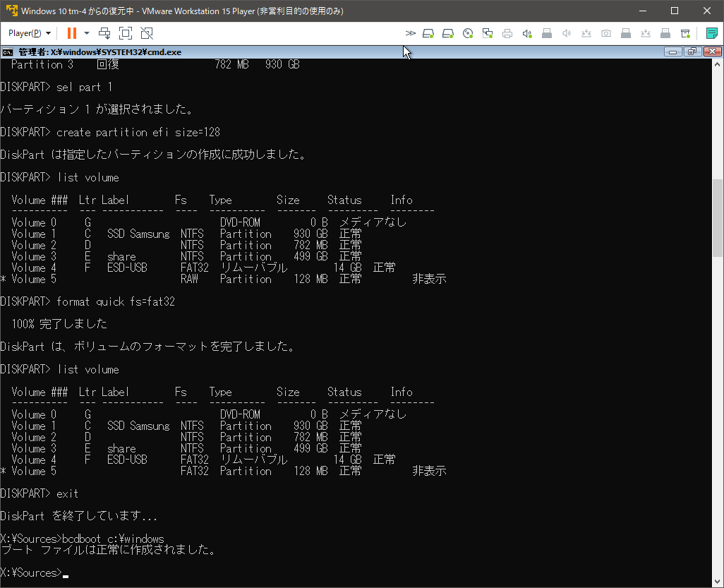Click the Send Ctrl+Alt+Del icon
This screenshot has width=724, height=588.
coord(105,33)
